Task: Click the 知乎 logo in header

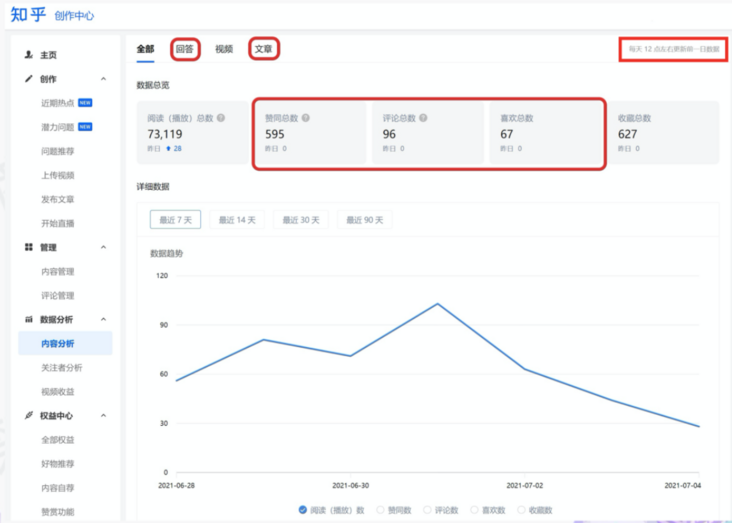Action: [x=28, y=14]
